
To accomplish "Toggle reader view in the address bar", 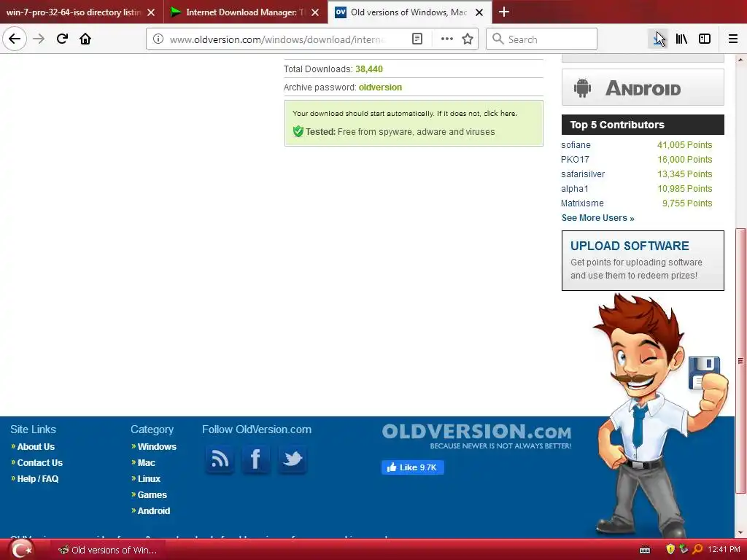I will [x=417, y=39].
